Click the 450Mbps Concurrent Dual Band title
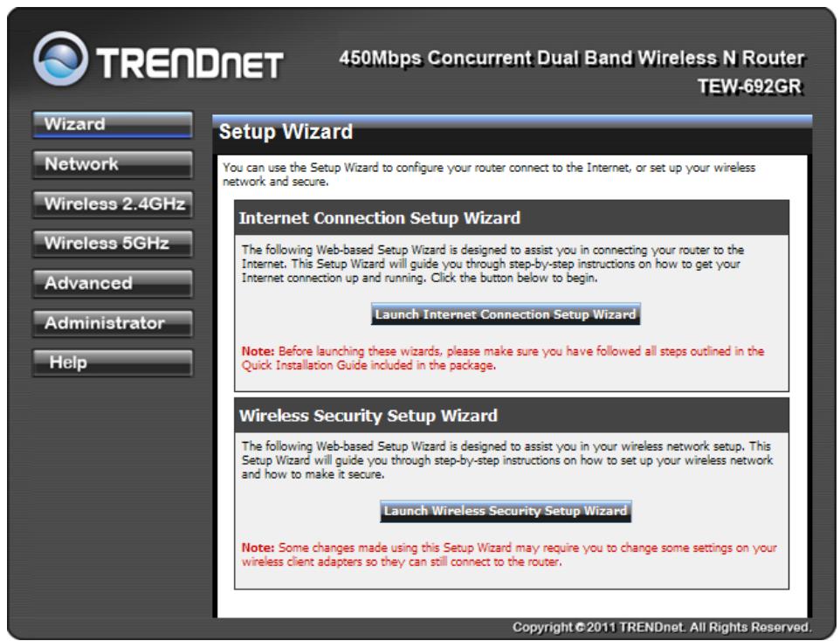 [572, 58]
